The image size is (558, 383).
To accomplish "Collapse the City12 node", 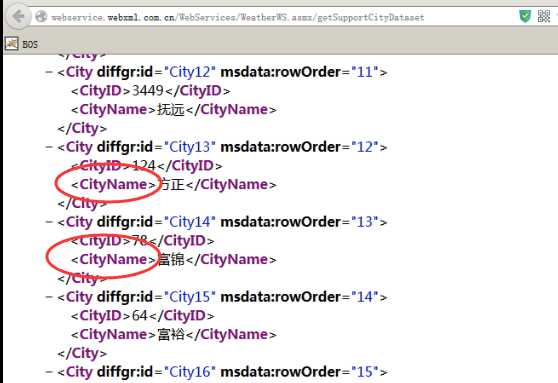I will (x=49, y=72).
